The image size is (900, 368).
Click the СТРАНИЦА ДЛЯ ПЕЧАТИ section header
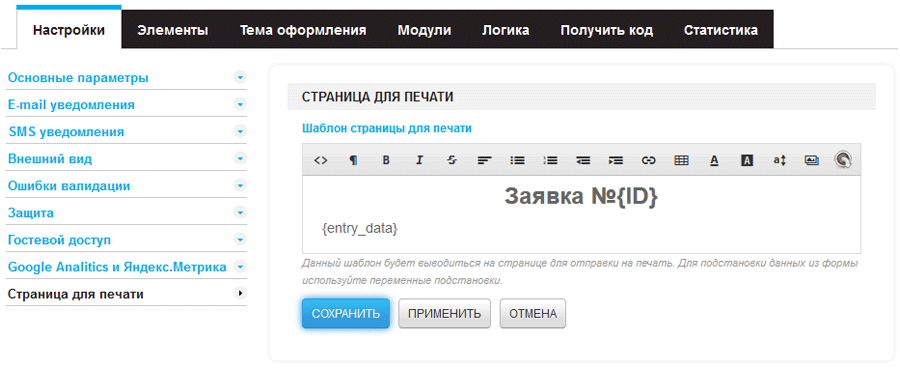[581, 96]
